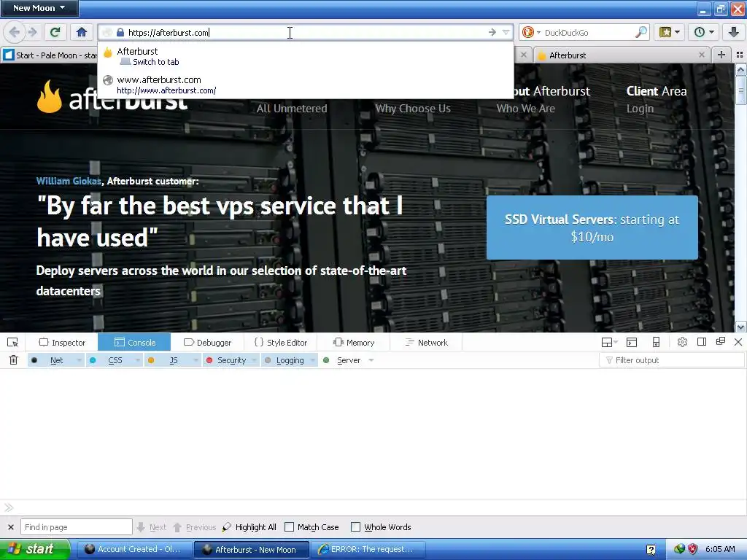Image resolution: width=747 pixels, height=560 pixels.
Task: Find previous match arrow
Action: tap(177, 527)
